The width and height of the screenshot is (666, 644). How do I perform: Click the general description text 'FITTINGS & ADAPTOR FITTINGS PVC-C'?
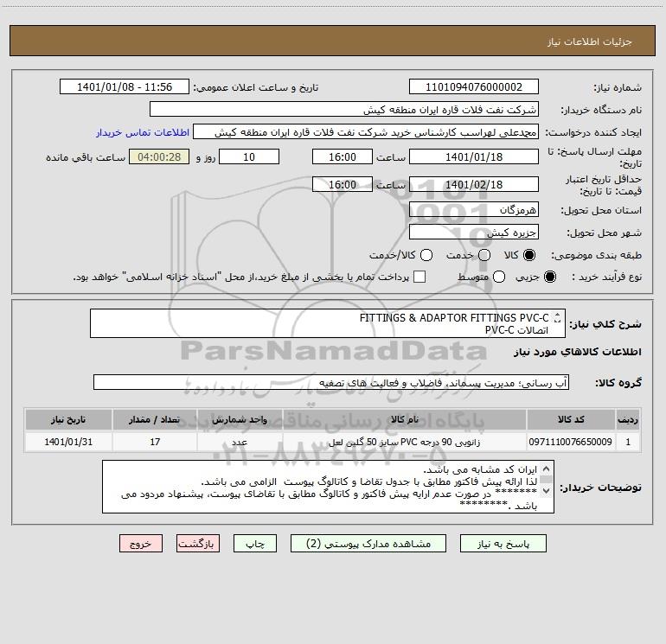tap(454, 318)
